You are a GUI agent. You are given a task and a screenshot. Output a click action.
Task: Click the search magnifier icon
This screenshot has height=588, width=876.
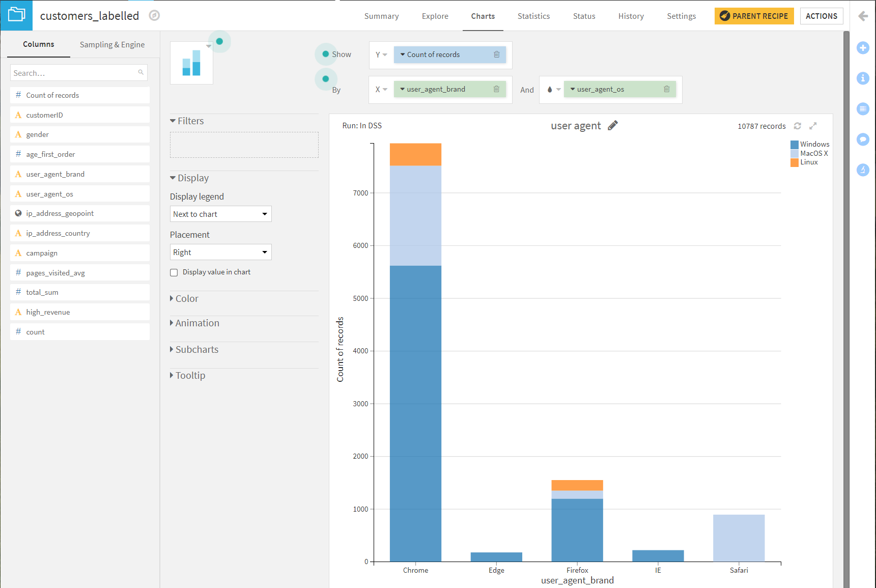(x=141, y=72)
